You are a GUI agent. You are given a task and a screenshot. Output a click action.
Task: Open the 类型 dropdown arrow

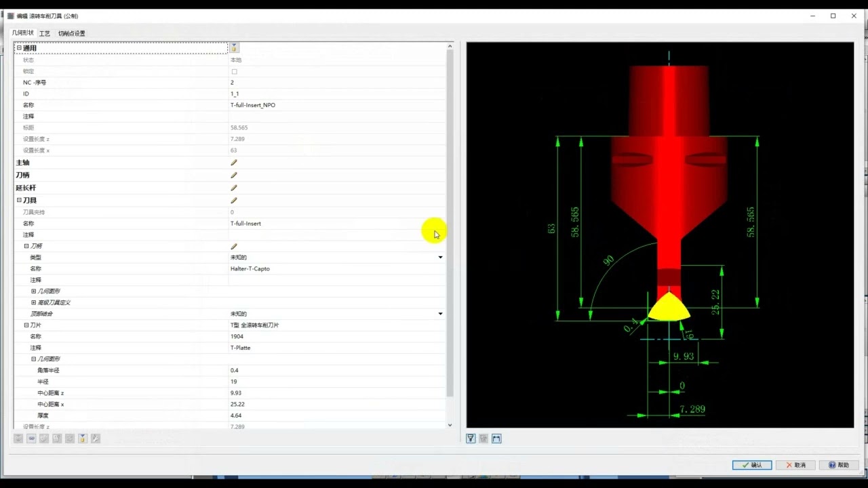[440, 258]
